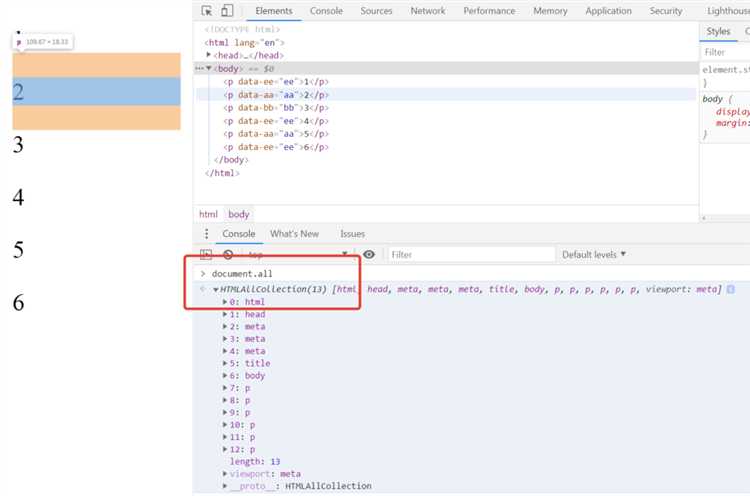Image resolution: width=750 pixels, height=496 pixels.
Task: Open the Memory tab
Action: click(x=550, y=11)
